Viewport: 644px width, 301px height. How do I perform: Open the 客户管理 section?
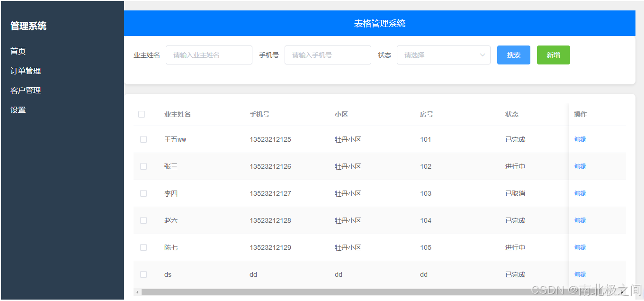(26, 90)
